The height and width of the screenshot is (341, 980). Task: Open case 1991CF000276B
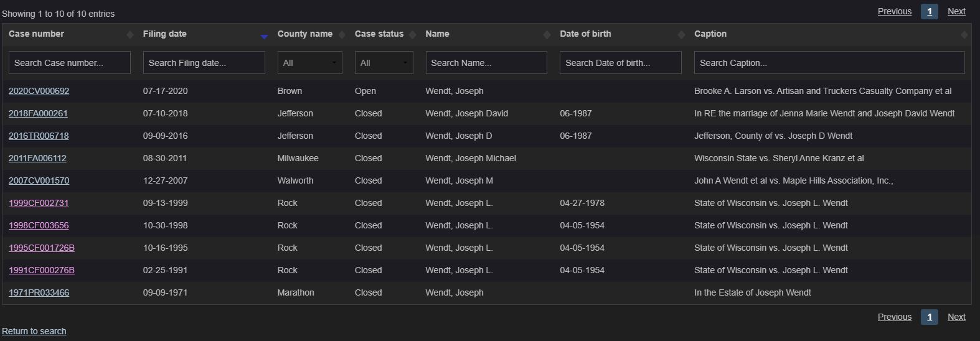click(42, 270)
